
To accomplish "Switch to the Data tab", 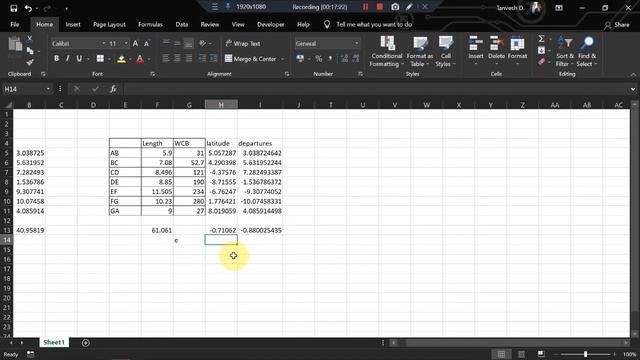I will coord(182,24).
